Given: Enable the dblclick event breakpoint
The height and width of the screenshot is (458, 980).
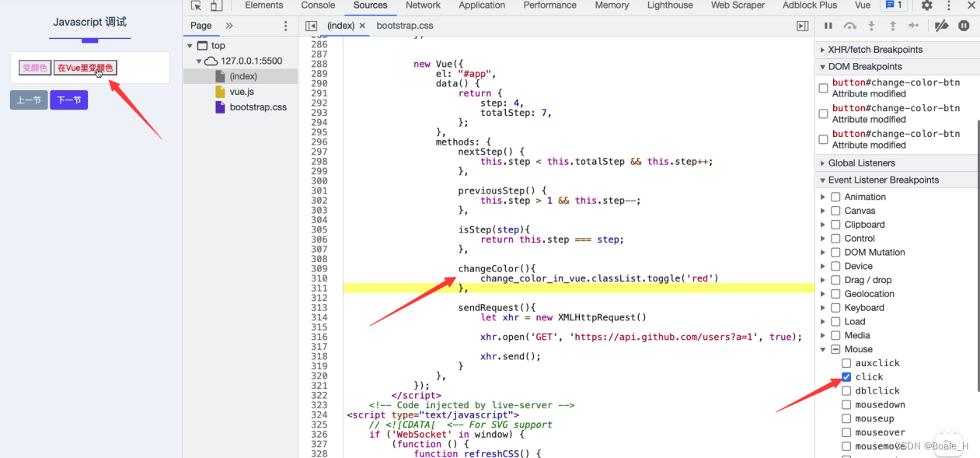Looking at the screenshot, I should (846, 391).
